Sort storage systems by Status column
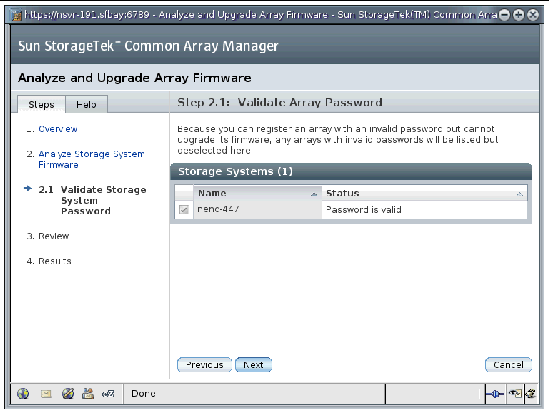Viewport: 549px width, 414px height. (424, 193)
